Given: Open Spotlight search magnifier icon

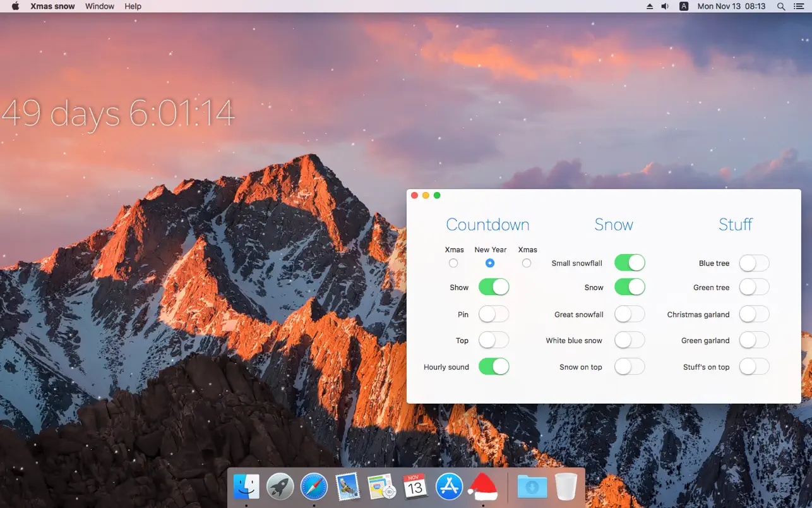Looking at the screenshot, I should point(781,6).
